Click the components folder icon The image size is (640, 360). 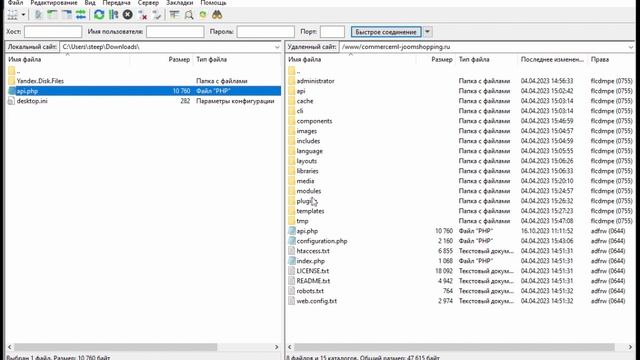pos(291,121)
